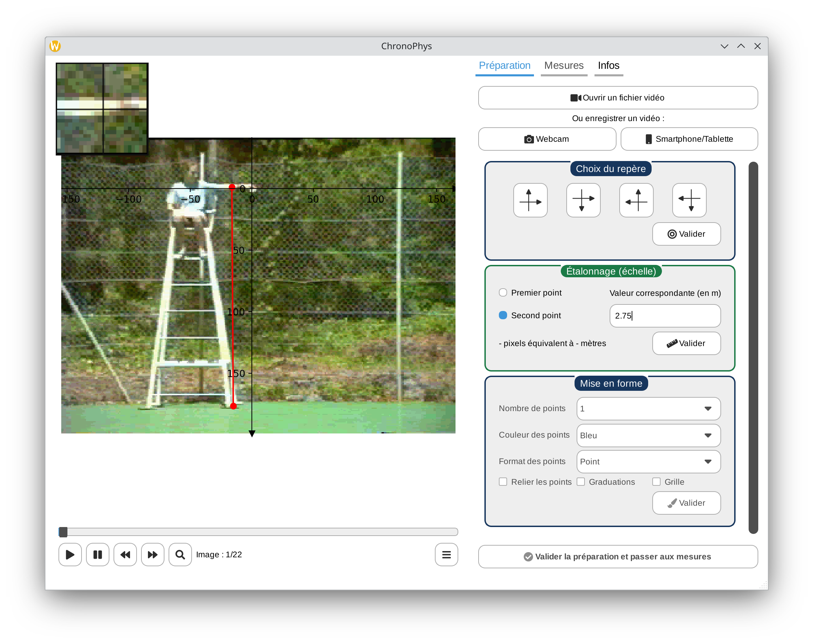Select axes with down and right arrows
The width and height of the screenshot is (814, 644).
pos(583,200)
